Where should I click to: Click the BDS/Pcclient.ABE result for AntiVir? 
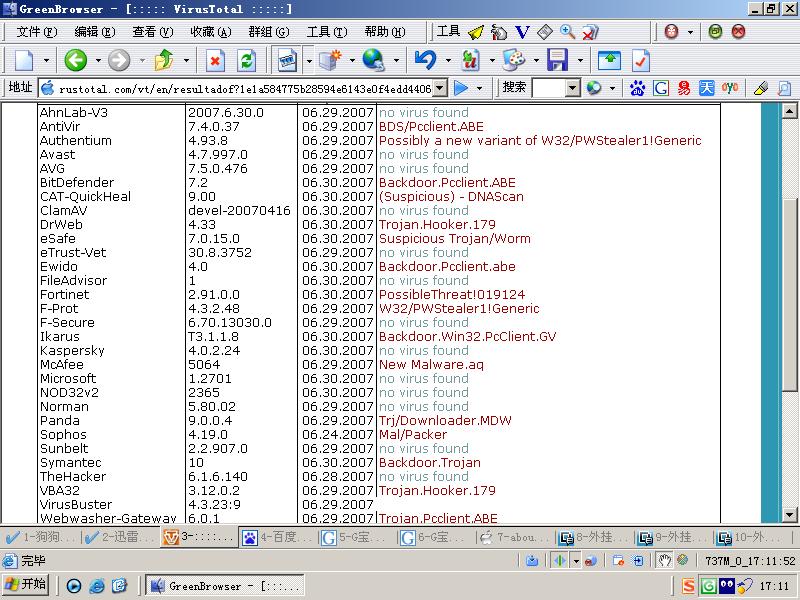click(x=431, y=127)
